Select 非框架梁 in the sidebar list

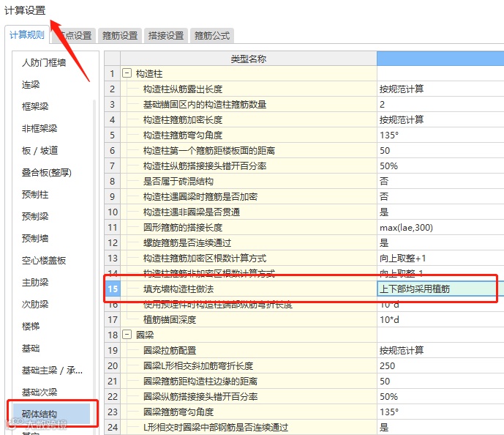(40, 129)
